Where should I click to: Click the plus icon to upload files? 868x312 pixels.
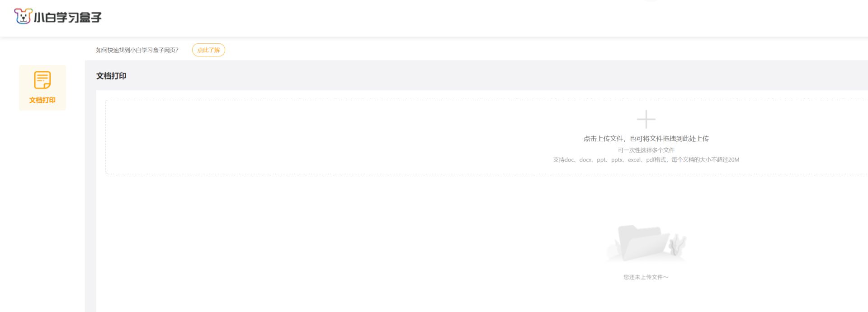646,119
